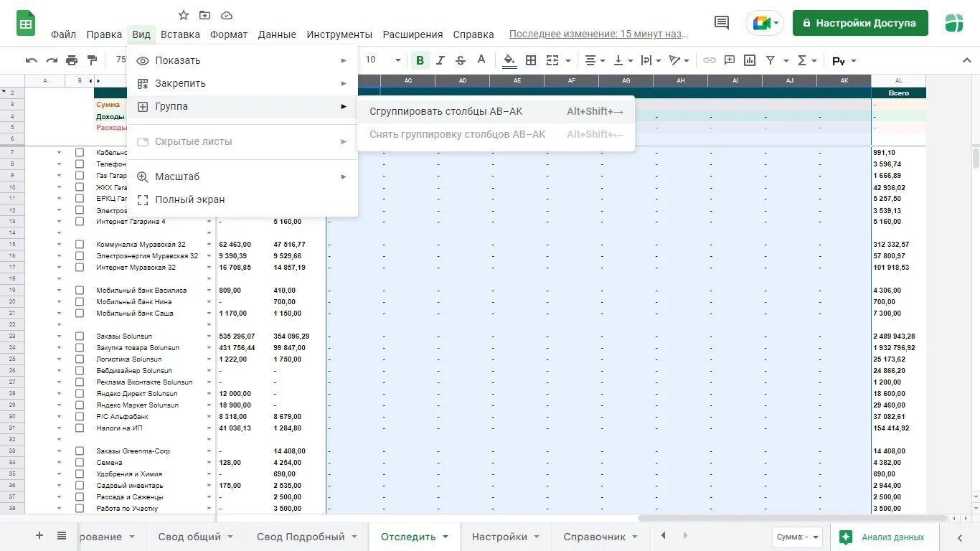Click the filter funnel icon
Viewport: 980px width, 551px height.
(x=771, y=60)
